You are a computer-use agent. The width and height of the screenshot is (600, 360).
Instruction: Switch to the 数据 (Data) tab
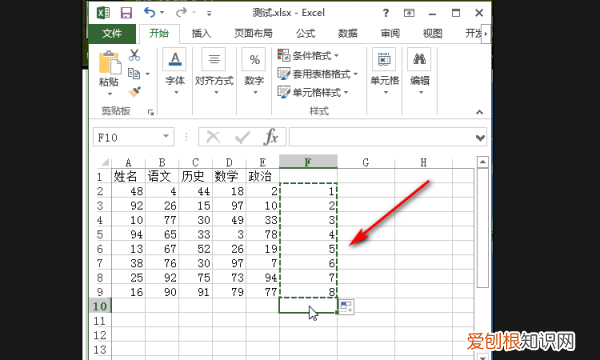tap(347, 34)
